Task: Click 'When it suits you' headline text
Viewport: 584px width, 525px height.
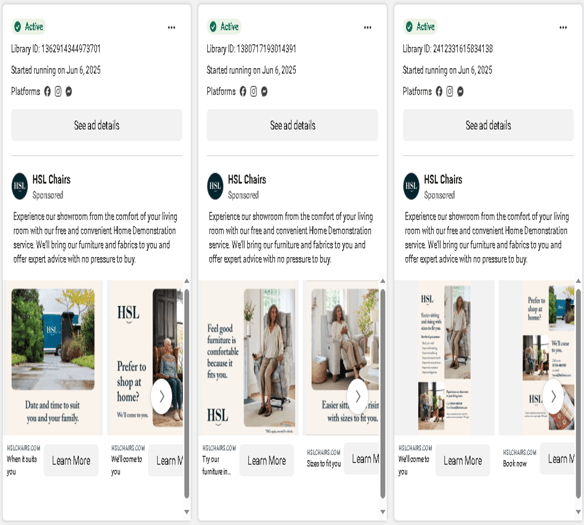Action: pyautogui.click(x=22, y=465)
